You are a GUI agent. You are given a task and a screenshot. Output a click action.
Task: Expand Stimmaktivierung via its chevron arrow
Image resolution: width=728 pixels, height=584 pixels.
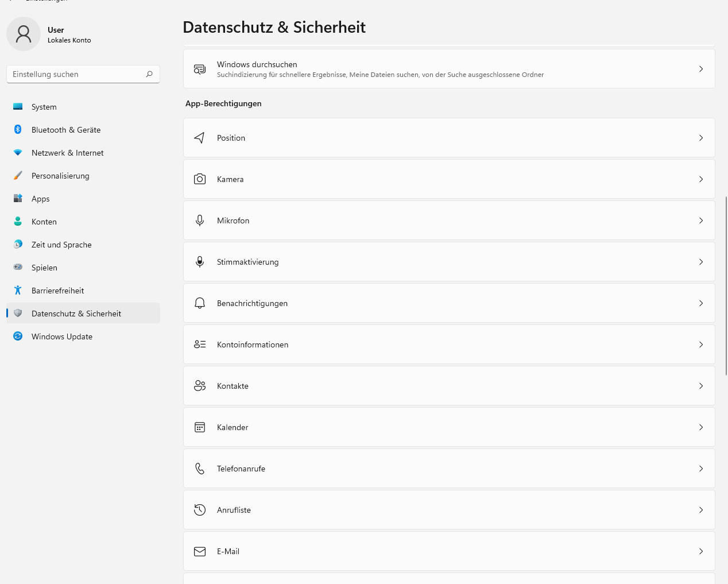click(x=701, y=262)
